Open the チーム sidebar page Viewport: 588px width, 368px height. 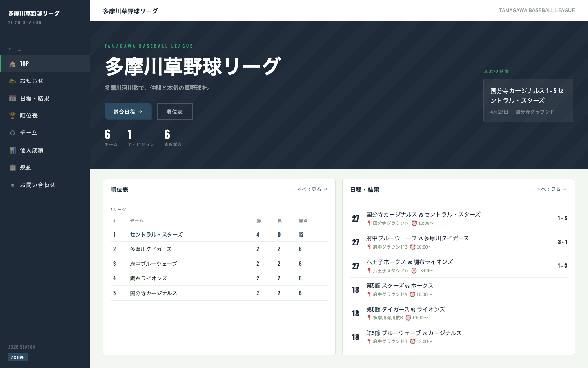pos(45,133)
